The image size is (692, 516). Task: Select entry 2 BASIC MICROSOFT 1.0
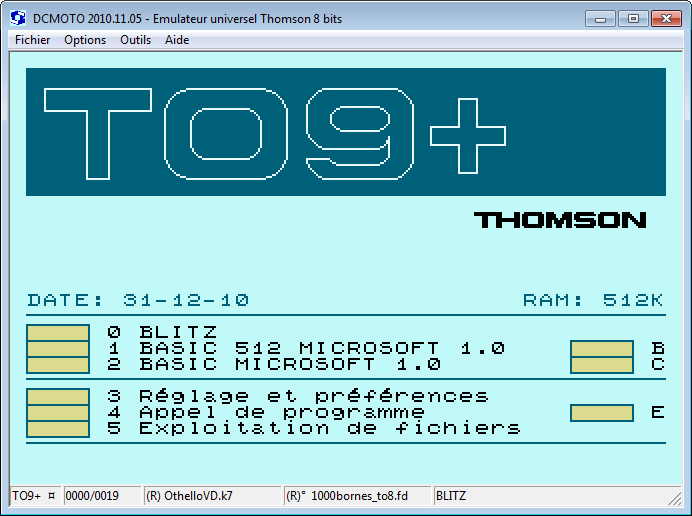click(x=274, y=364)
